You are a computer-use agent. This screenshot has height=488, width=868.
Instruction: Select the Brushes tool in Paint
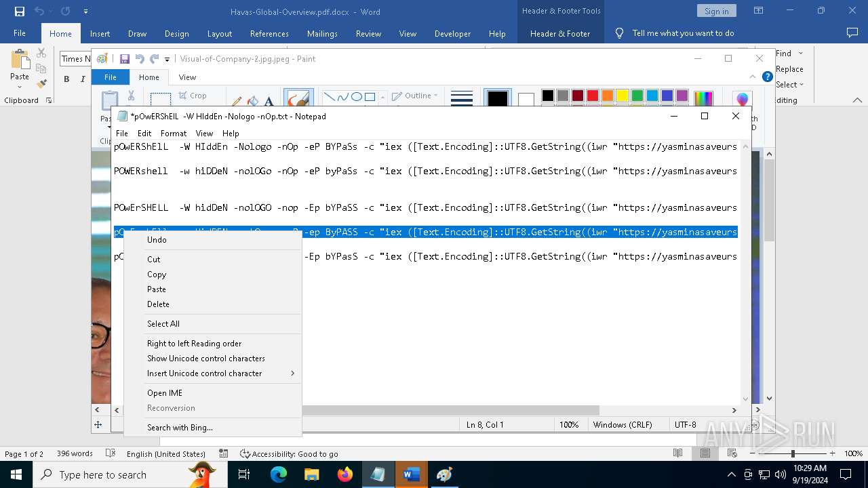tap(298, 98)
